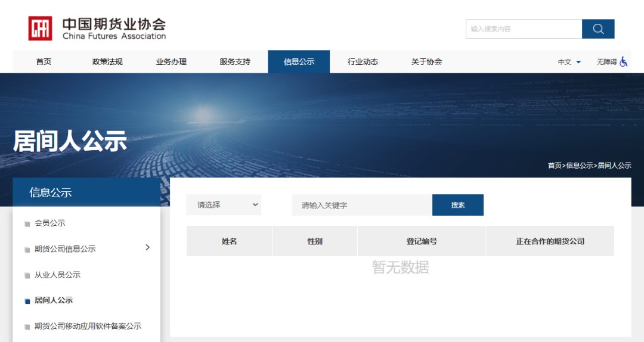The width and height of the screenshot is (644, 342).
Task: Click the 性别 column header
Action: [315, 241]
